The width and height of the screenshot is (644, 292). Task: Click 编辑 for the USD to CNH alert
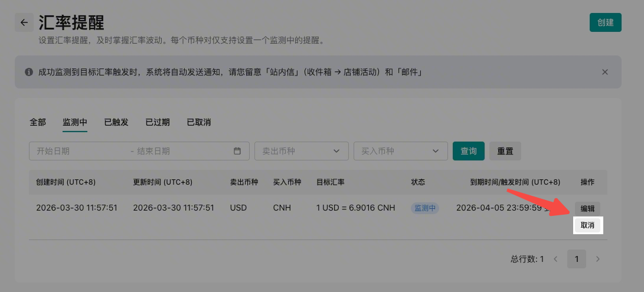[x=587, y=208]
